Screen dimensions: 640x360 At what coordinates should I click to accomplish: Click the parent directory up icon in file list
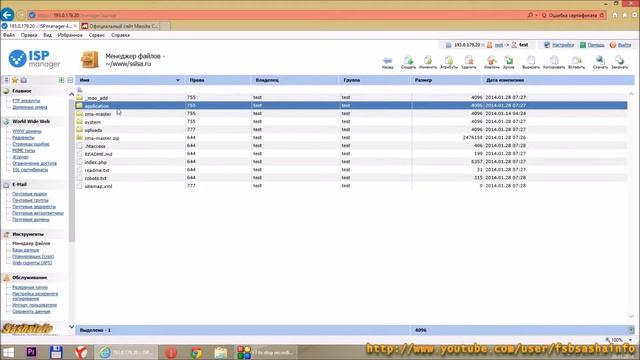80,90
